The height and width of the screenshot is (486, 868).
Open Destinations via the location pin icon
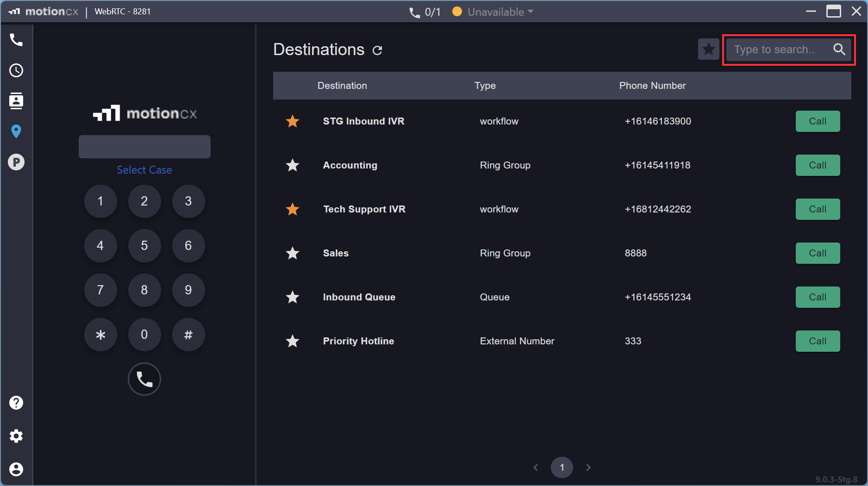[16, 131]
